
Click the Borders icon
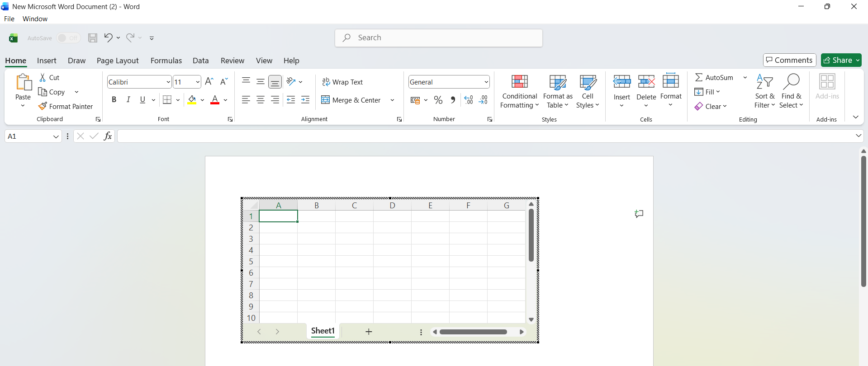click(167, 100)
